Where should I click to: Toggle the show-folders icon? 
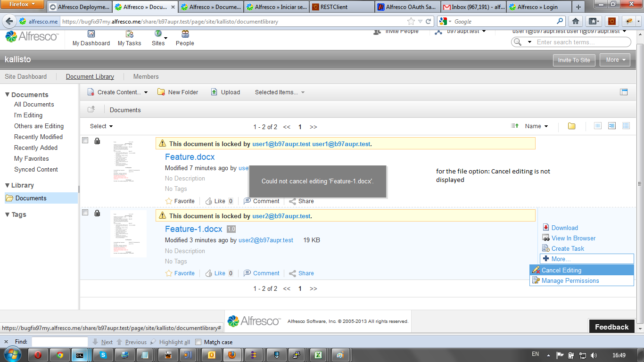pyautogui.click(x=571, y=126)
